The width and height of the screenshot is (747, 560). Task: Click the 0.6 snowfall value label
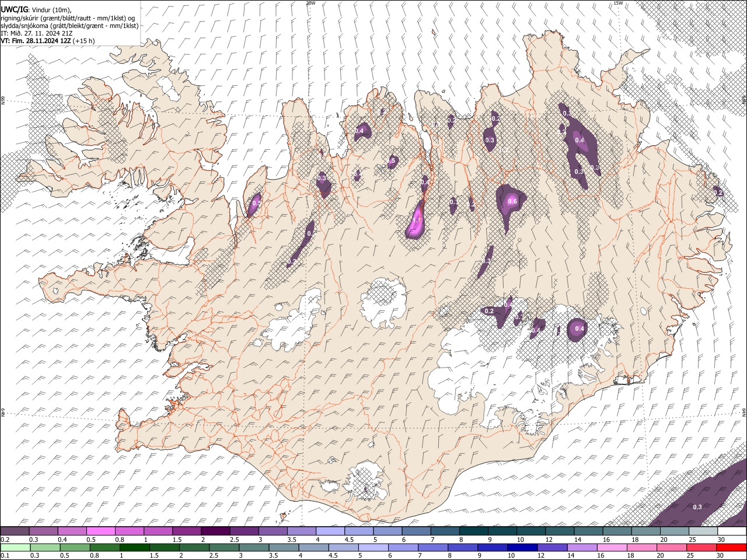click(x=512, y=202)
